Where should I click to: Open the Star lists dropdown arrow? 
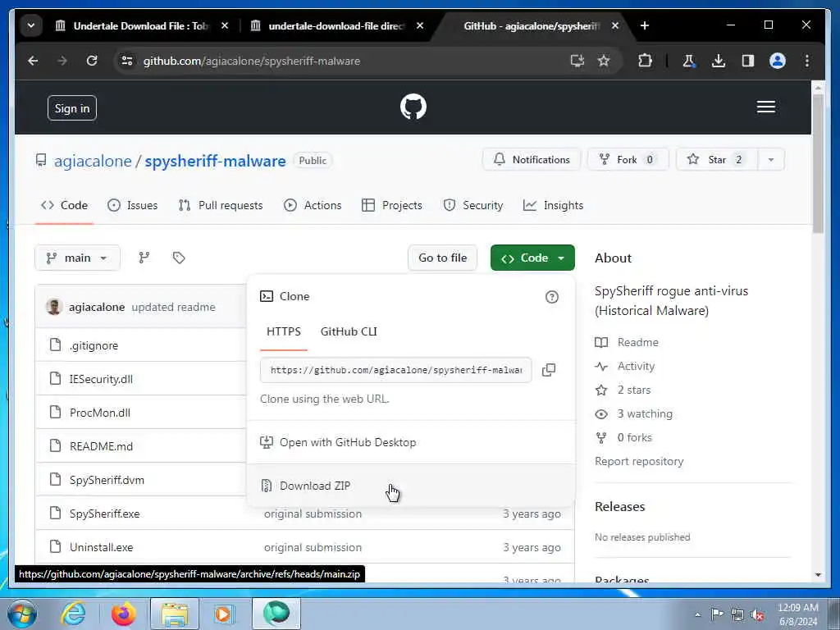(x=771, y=160)
